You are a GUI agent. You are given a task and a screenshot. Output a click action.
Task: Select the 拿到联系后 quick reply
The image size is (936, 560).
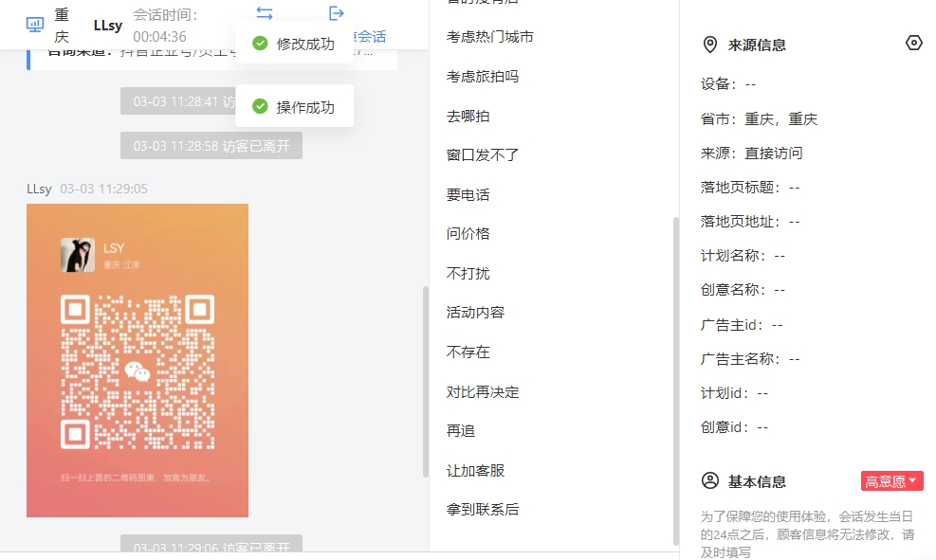483,510
